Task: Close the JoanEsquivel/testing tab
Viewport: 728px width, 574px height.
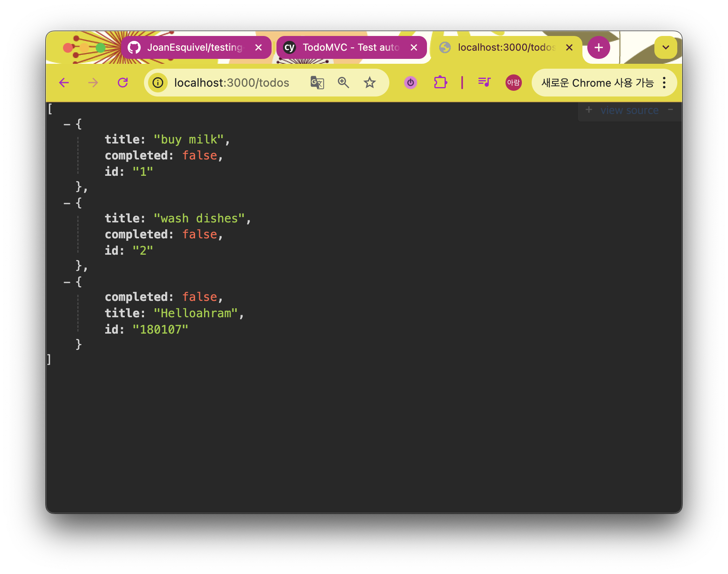Action: (x=258, y=47)
